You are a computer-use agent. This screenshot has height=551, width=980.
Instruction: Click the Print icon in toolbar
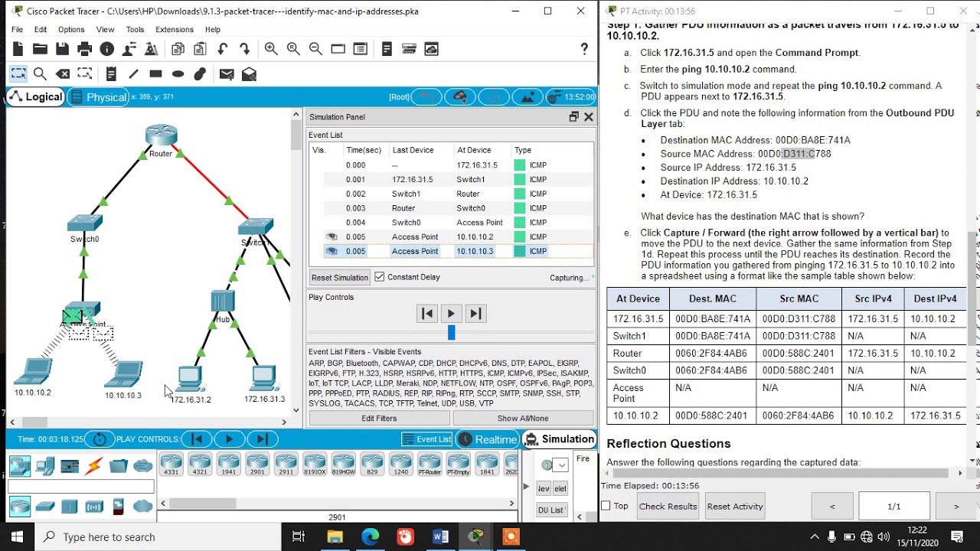(84, 49)
